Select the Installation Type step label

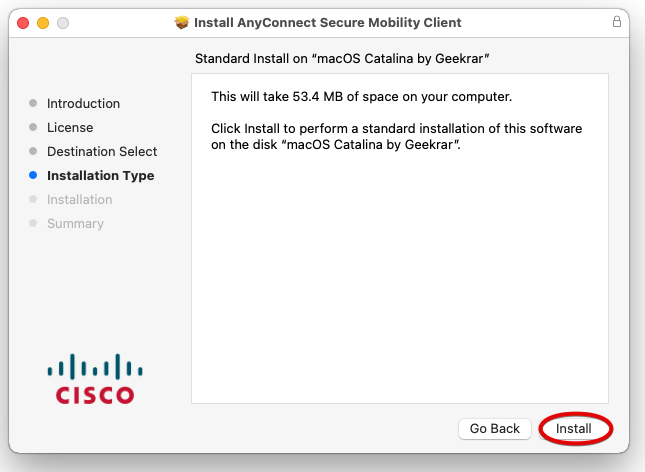(100, 176)
